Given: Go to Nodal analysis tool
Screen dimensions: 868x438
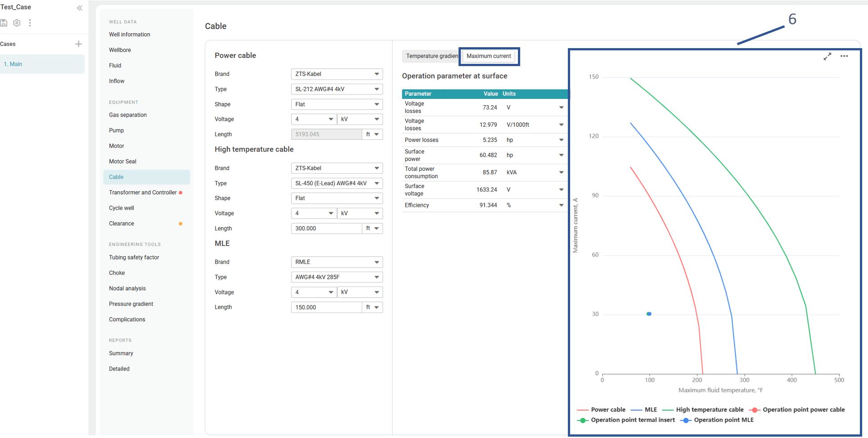Looking at the screenshot, I should 127,289.
